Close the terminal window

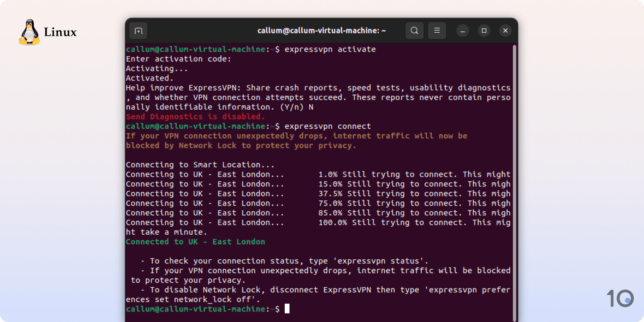point(505,31)
